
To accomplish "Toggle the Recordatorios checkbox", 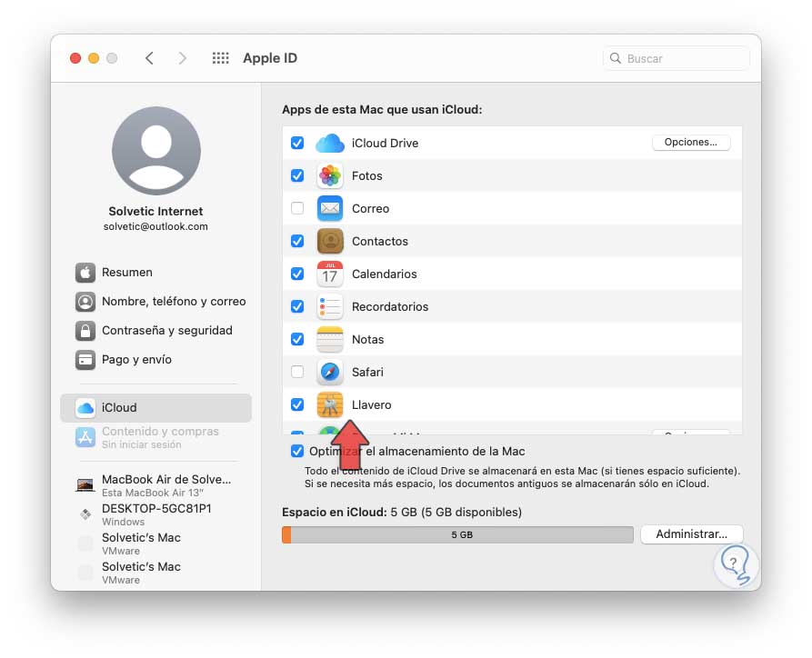I will [297, 306].
